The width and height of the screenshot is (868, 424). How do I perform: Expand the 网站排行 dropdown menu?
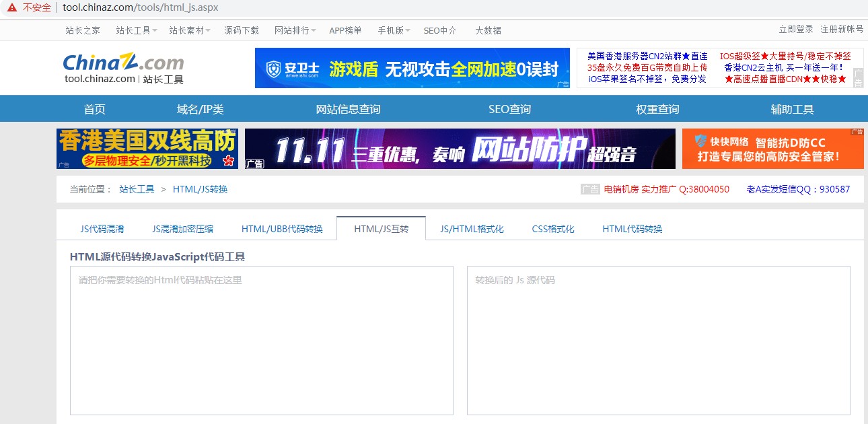pyautogui.click(x=295, y=30)
